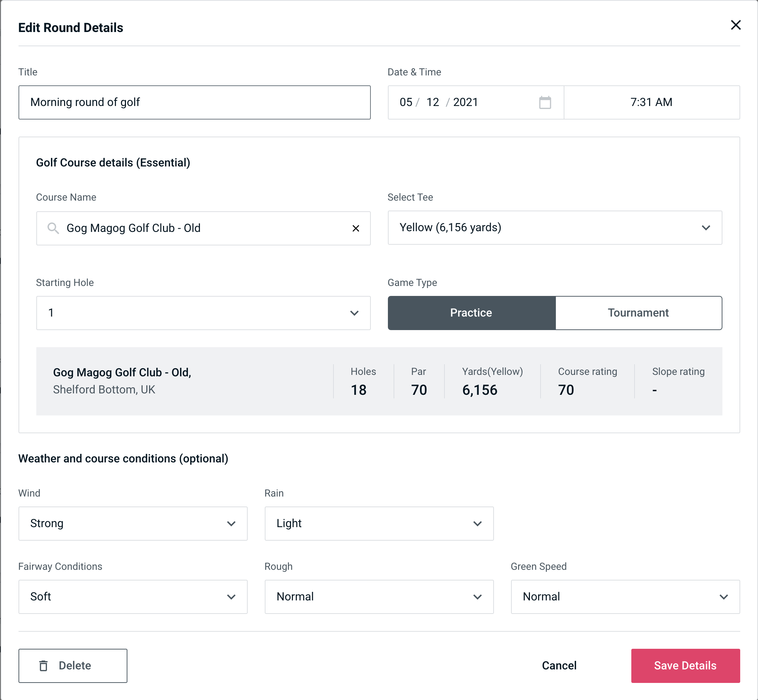The image size is (758, 700).
Task: Toggle Game Type to Practice
Action: (x=471, y=313)
